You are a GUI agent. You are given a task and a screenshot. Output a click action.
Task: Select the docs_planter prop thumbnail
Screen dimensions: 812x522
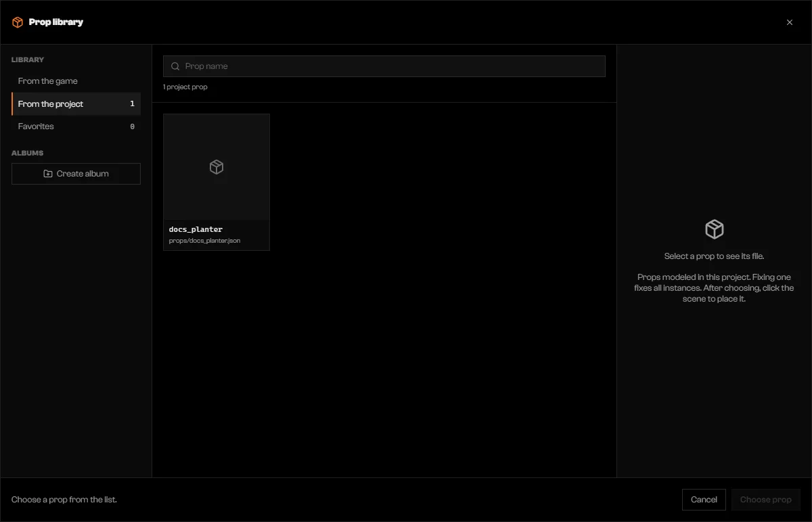click(x=217, y=167)
